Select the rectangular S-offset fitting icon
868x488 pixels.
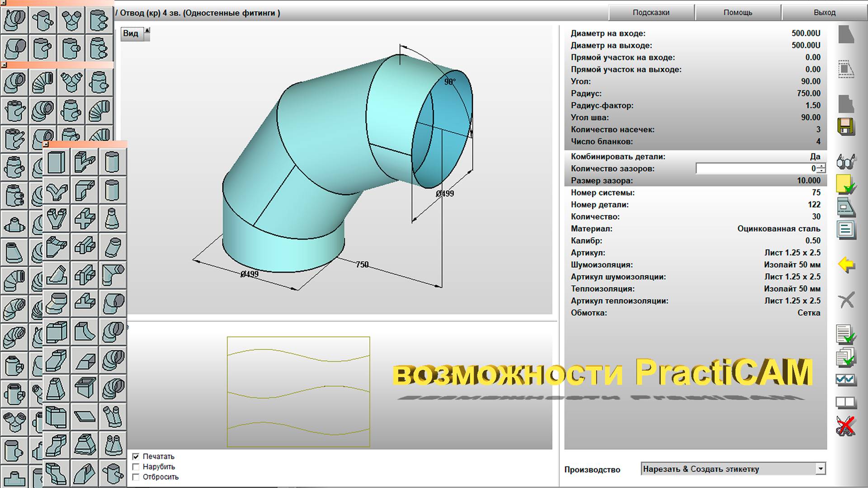(57, 444)
